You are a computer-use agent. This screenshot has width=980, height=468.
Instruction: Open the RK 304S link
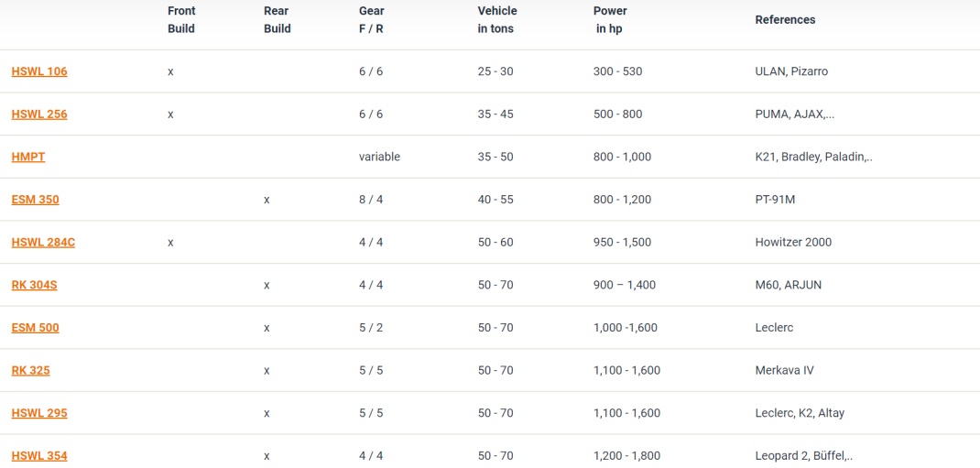click(x=35, y=285)
